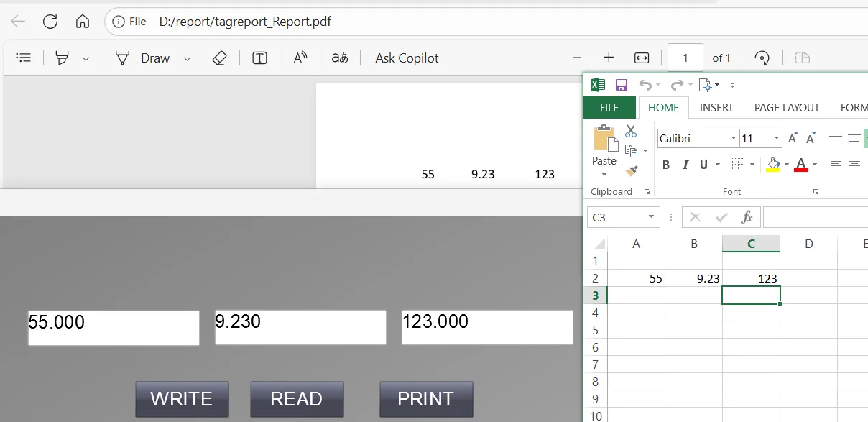
Task: Click the WRITE button
Action: [x=182, y=399]
